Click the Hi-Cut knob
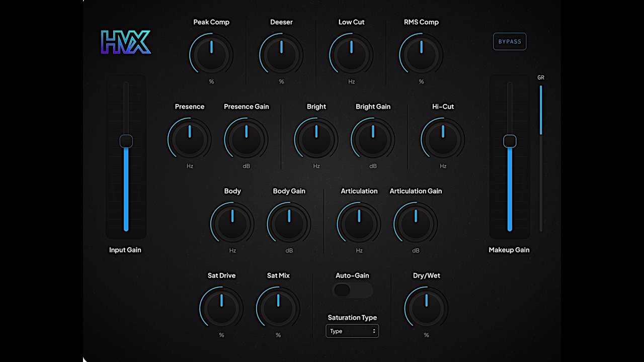The height and width of the screenshot is (362, 644). 443,139
